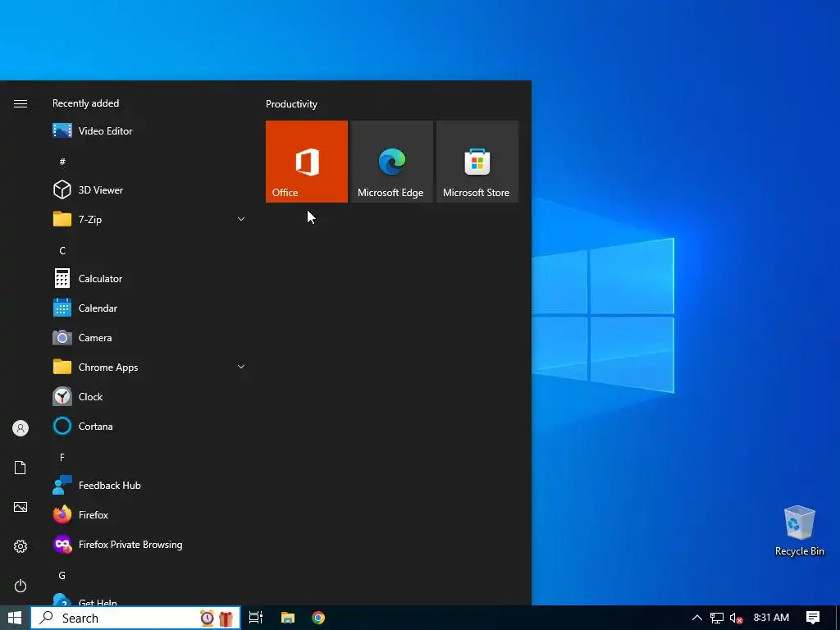840x630 pixels.
Task: Launch 3D Viewer app
Action: (x=150, y=189)
